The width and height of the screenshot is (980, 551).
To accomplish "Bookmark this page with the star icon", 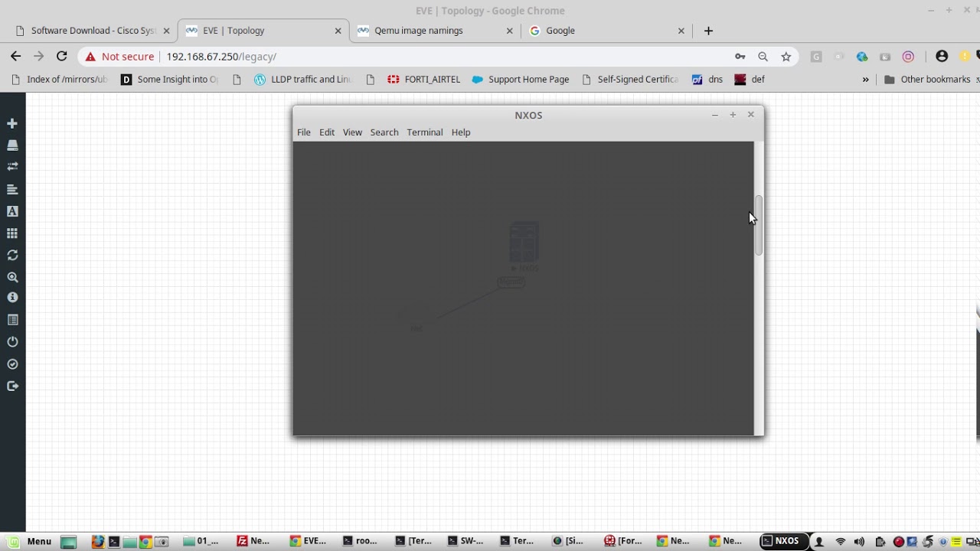I will point(786,57).
